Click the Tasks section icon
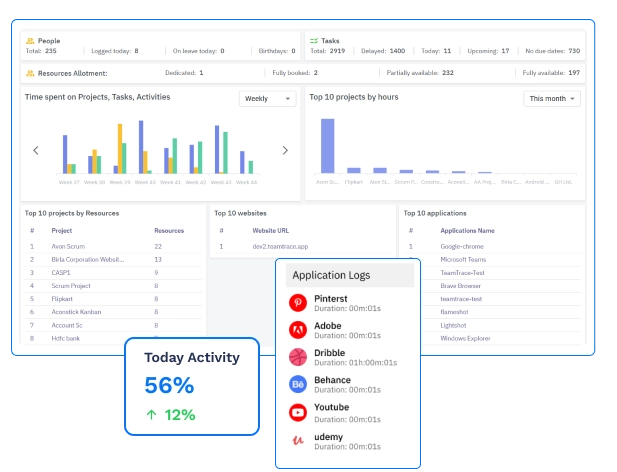The height and width of the screenshot is (472, 617). pyautogui.click(x=314, y=41)
